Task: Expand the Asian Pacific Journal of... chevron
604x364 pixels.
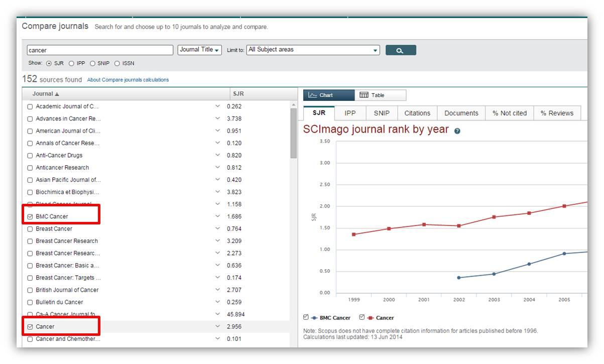Action: pos(217,180)
